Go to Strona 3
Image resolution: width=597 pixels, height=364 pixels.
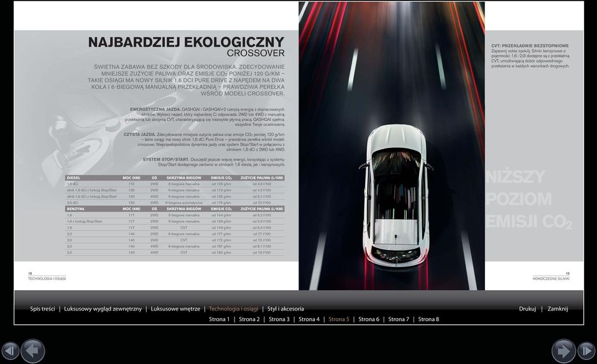[279, 319]
